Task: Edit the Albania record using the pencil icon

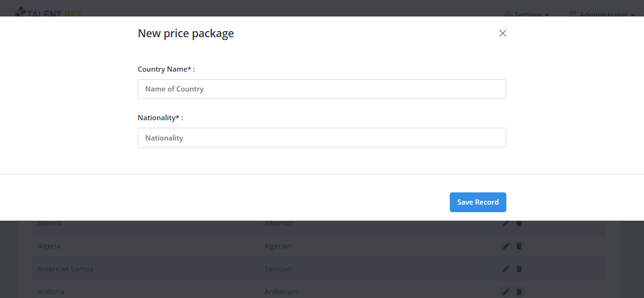Action: [505, 223]
